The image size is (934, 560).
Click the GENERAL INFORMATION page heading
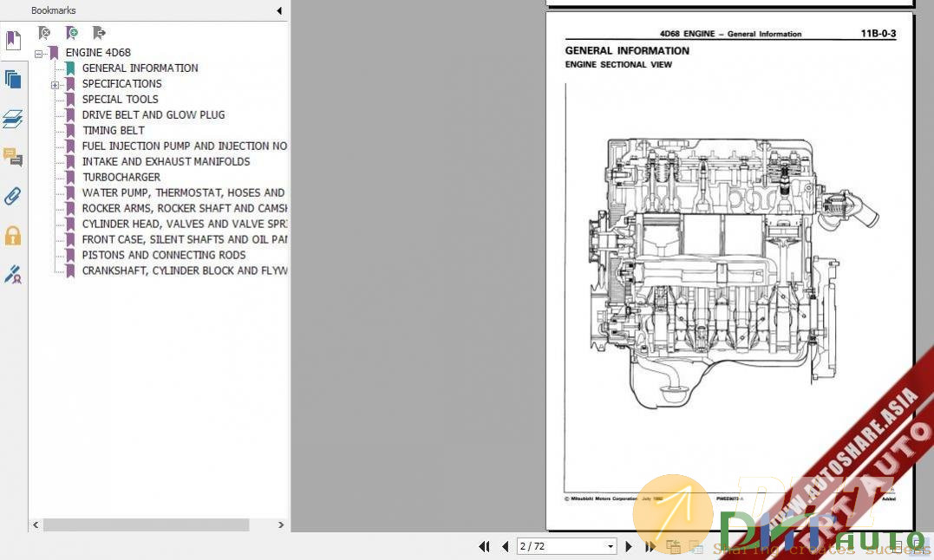pyautogui.click(x=627, y=51)
